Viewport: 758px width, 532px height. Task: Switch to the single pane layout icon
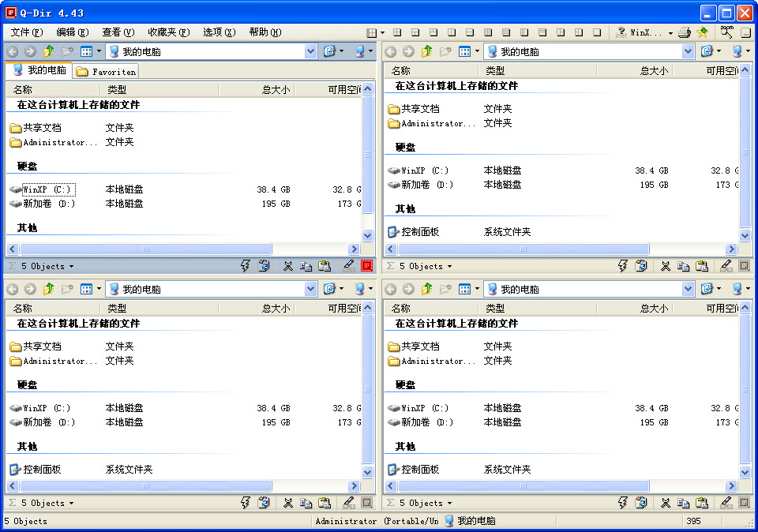click(x=597, y=32)
